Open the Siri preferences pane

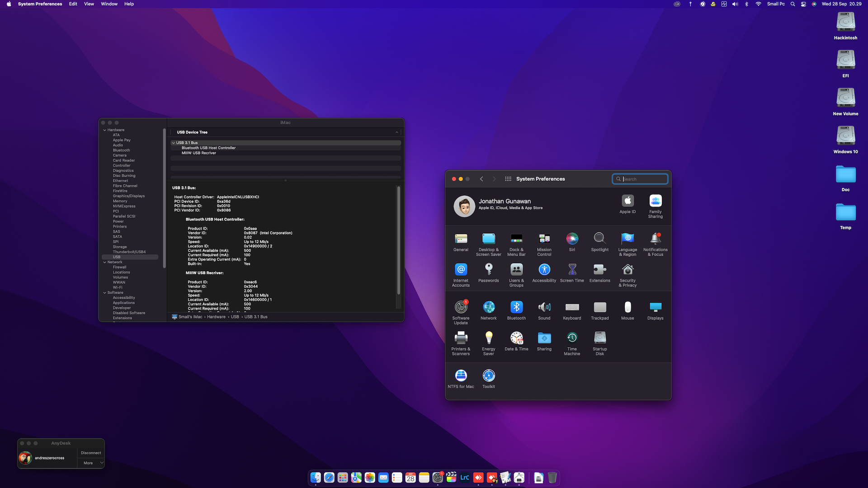tap(572, 242)
